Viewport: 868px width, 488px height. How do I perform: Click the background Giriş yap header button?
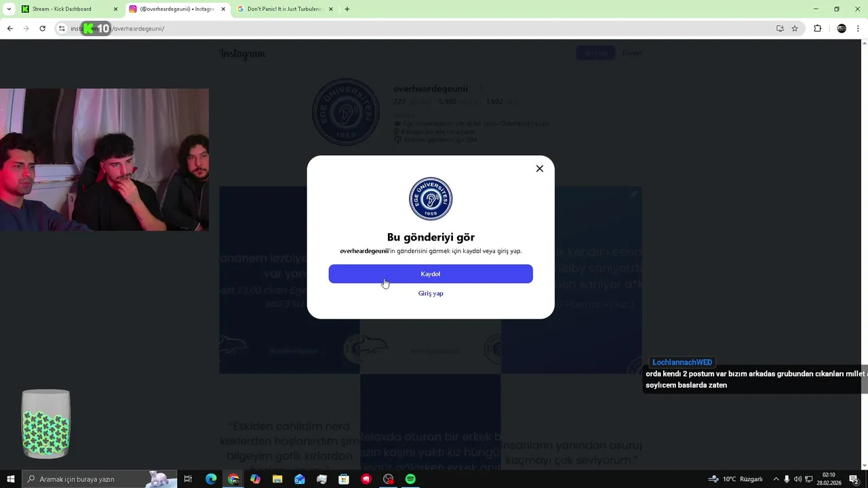[x=595, y=53]
